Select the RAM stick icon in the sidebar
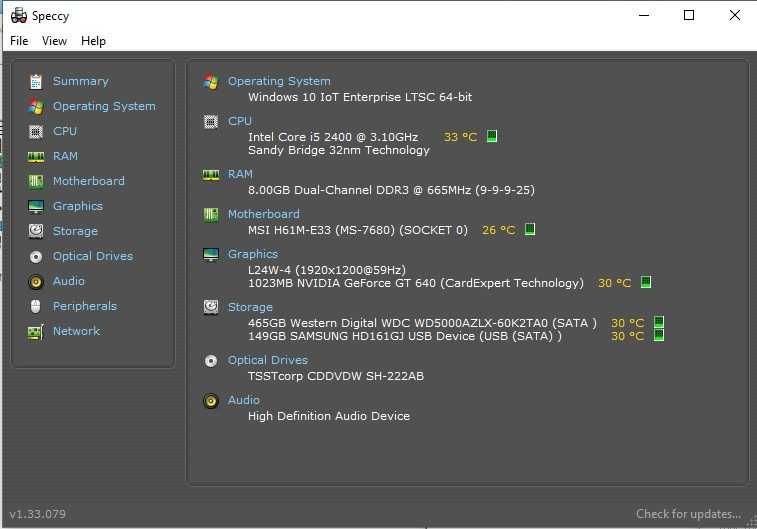This screenshot has height=529, width=757. click(36, 156)
